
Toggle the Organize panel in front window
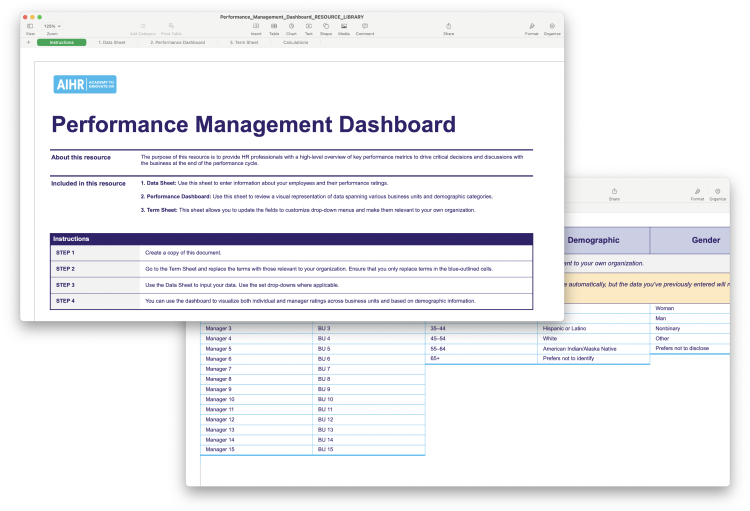tap(552, 27)
